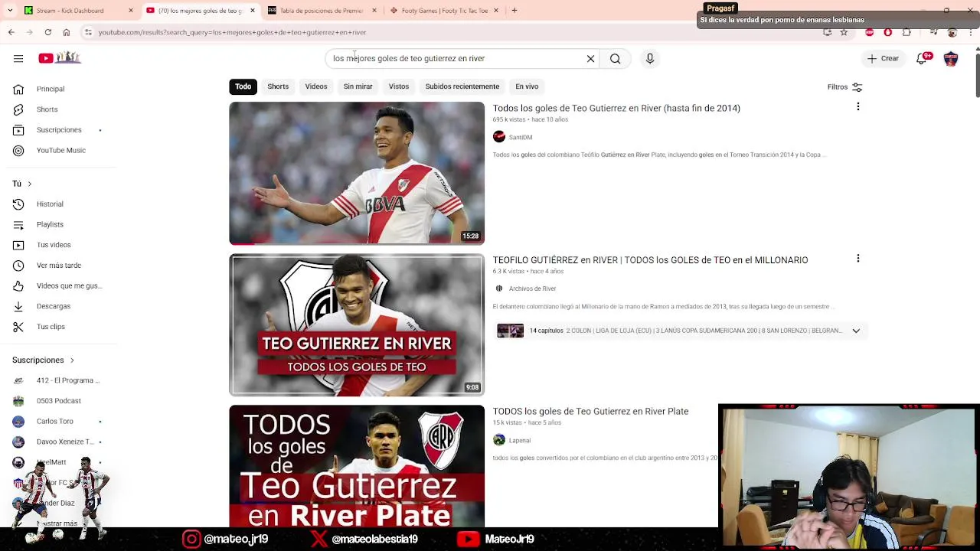Open the 0503 Podcast channel
Screen dimensions: 980x551
click(58, 401)
